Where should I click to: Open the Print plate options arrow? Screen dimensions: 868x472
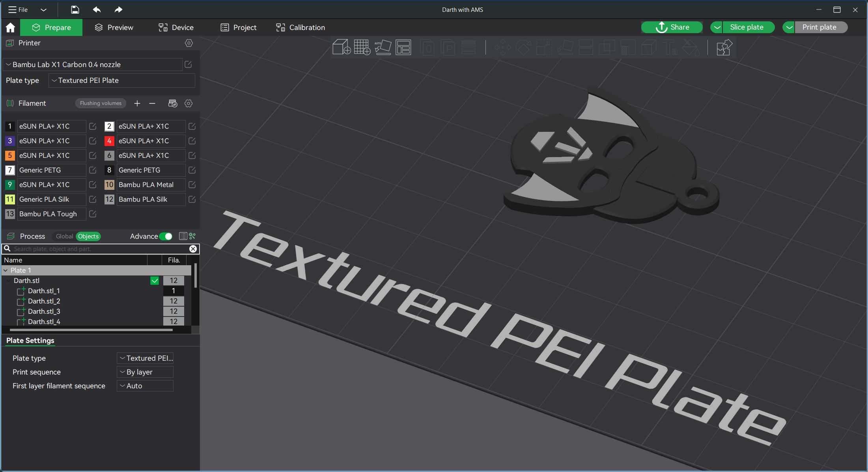pyautogui.click(x=789, y=27)
